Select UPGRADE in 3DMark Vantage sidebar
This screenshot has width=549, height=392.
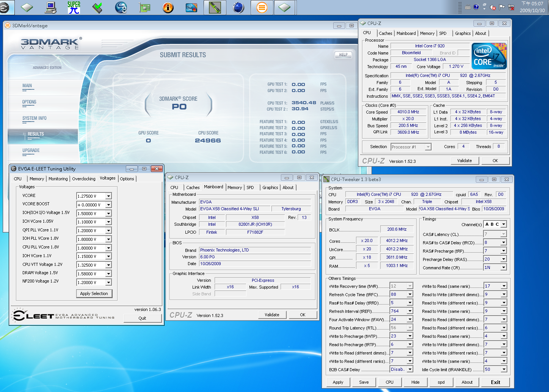[x=31, y=150]
